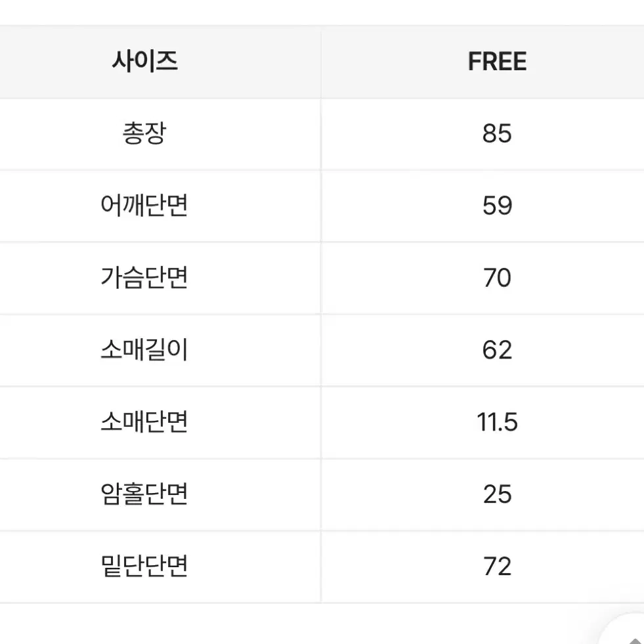
Task: Click the 총장 value 85
Action: (x=497, y=133)
